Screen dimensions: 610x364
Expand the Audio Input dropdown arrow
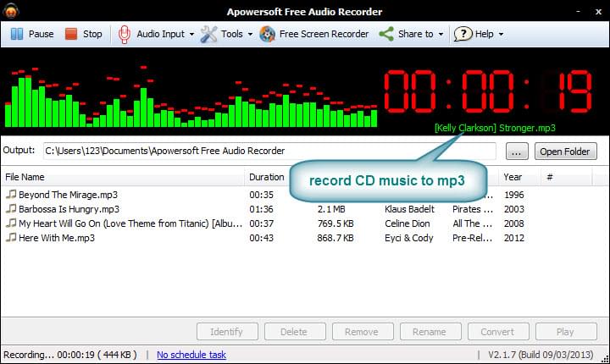pyautogui.click(x=191, y=35)
